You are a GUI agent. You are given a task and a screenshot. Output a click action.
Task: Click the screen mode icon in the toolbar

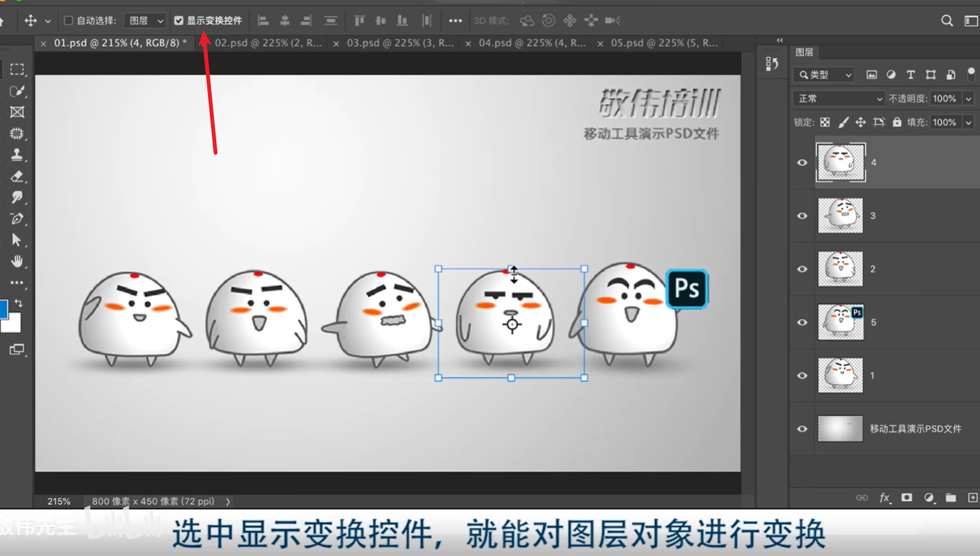pyautogui.click(x=17, y=349)
